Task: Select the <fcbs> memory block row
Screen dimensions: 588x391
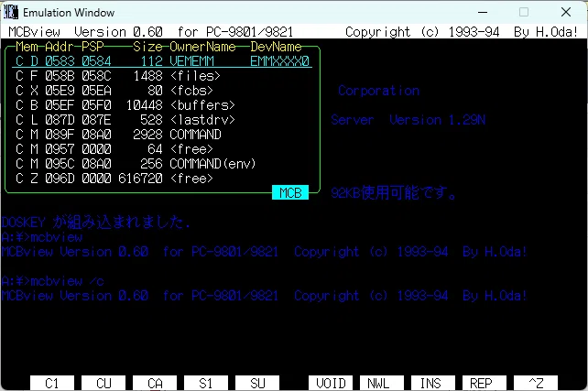Action: click(162, 91)
